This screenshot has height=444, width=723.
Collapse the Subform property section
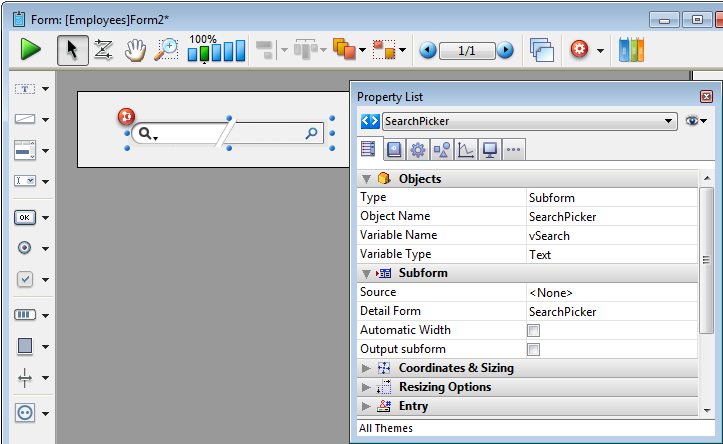pos(366,273)
